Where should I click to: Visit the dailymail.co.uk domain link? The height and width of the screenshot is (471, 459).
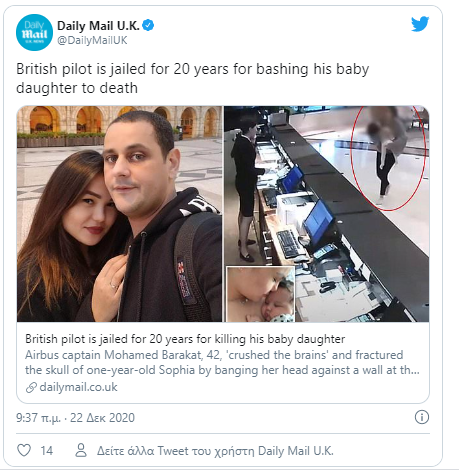point(78,387)
